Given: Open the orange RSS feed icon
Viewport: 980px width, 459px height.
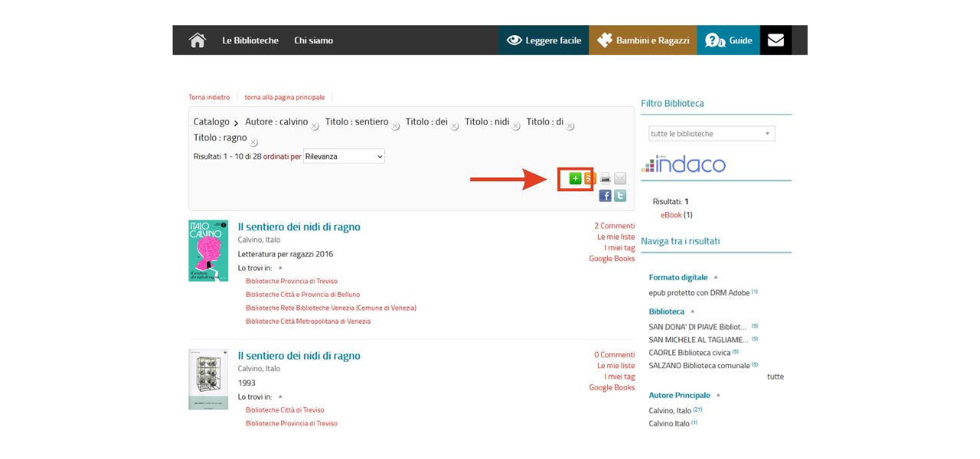Looking at the screenshot, I should (x=590, y=179).
